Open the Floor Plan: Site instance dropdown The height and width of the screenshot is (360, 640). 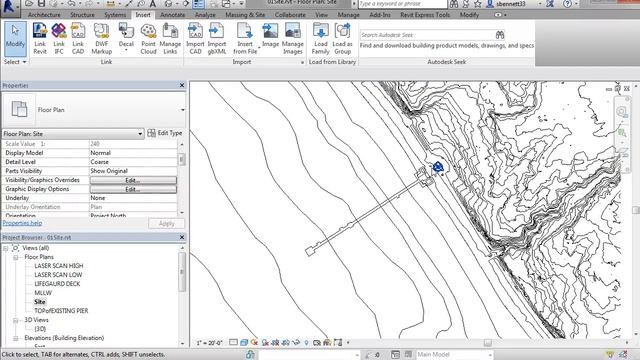click(x=140, y=134)
